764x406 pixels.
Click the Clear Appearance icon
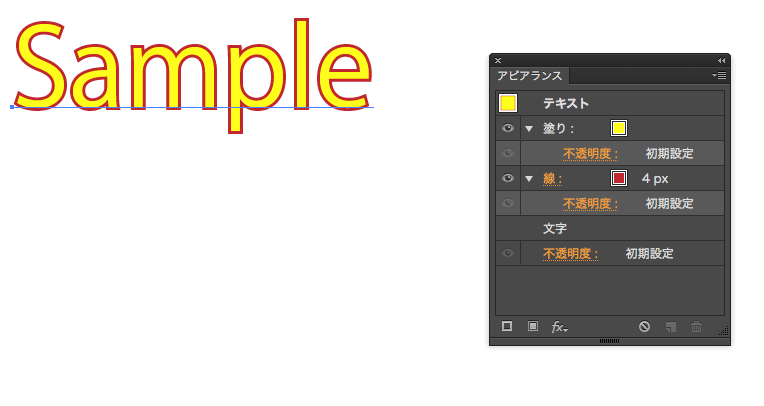644,327
